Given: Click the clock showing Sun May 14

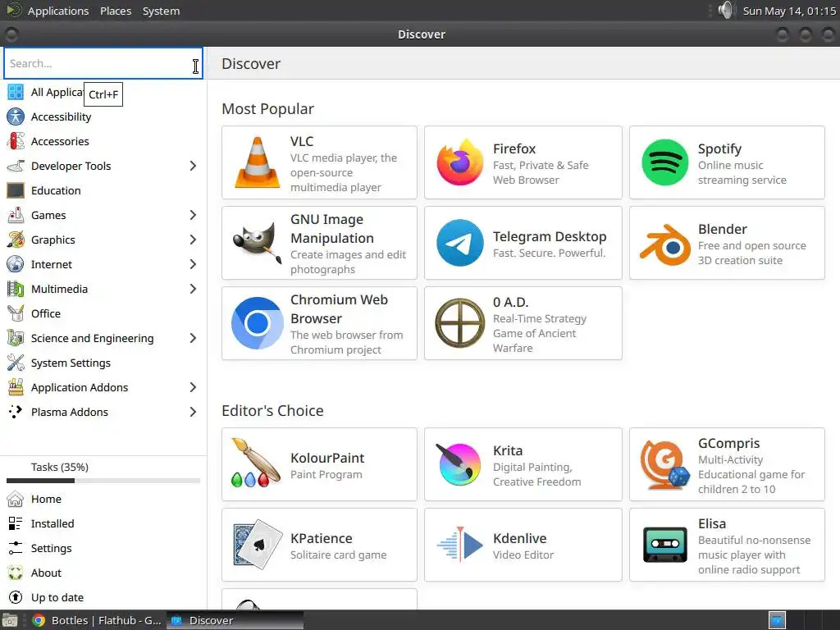Looking at the screenshot, I should pos(788,11).
